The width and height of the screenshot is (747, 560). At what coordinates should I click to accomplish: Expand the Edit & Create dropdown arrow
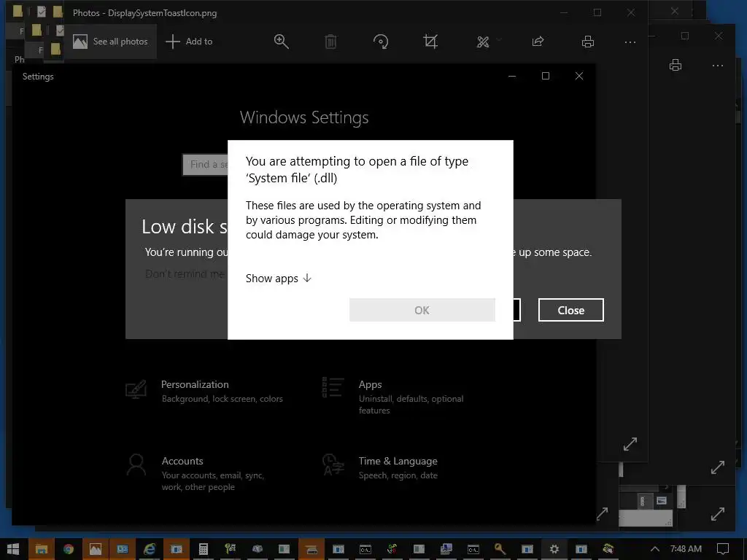(499, 40)
